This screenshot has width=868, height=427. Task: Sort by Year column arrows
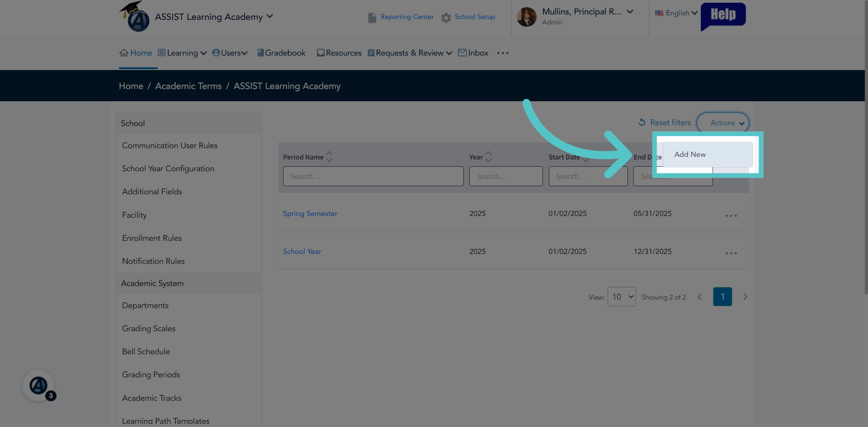489,157
